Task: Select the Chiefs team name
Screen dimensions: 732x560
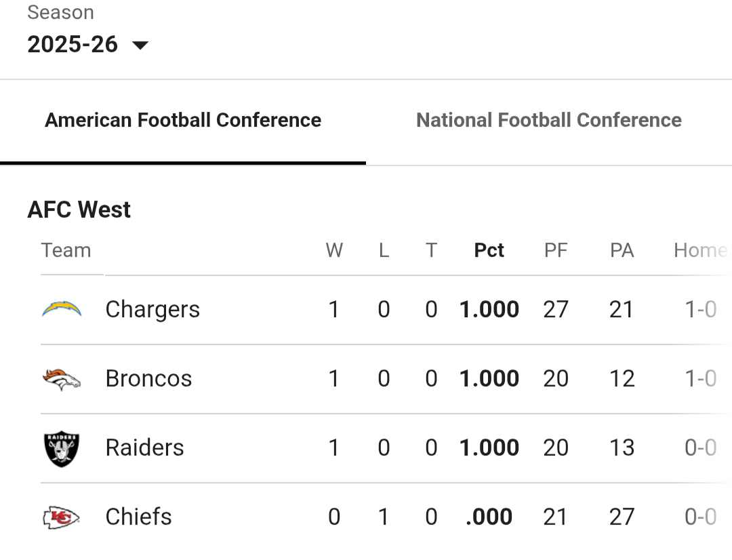Action: pos(138,517)
